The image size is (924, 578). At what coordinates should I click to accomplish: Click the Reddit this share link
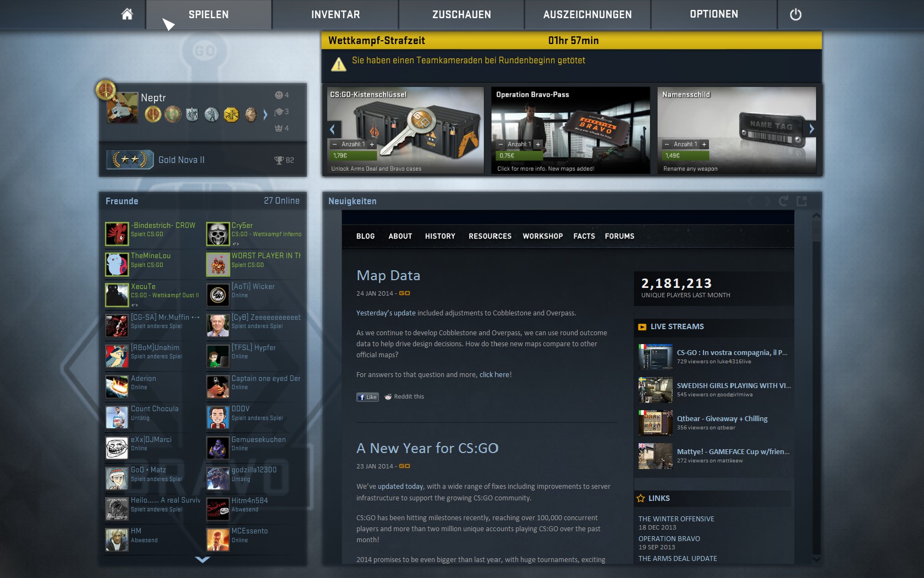coord(404,396)
